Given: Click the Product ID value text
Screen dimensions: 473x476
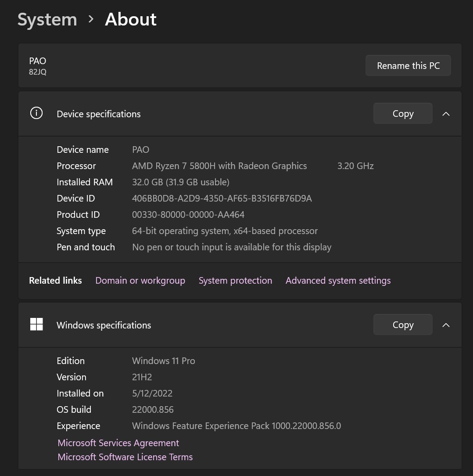Looking at the screenshot, I should [188, 215].
